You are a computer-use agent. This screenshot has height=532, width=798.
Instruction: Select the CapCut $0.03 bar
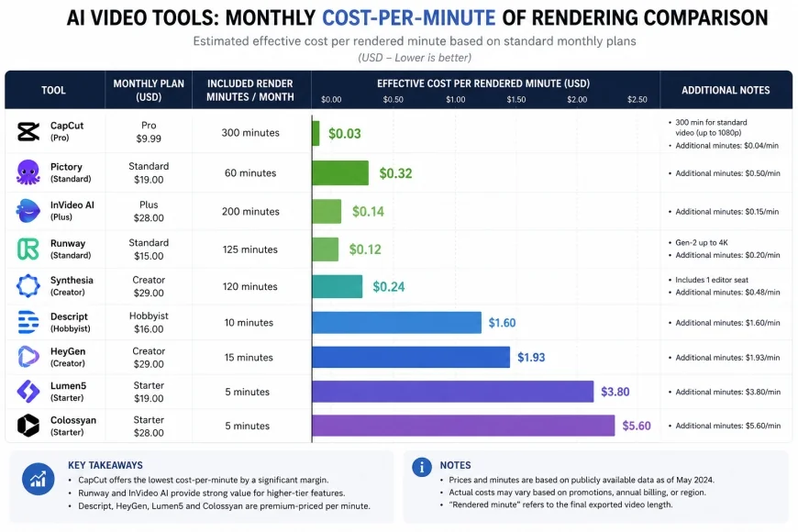point(316,133)
